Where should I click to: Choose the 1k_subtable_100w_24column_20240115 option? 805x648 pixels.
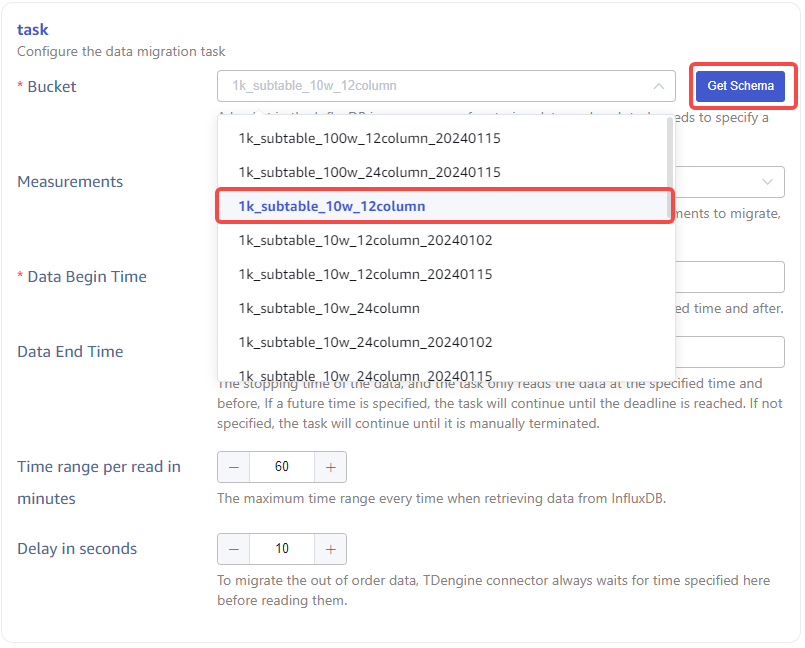point(369,172)
